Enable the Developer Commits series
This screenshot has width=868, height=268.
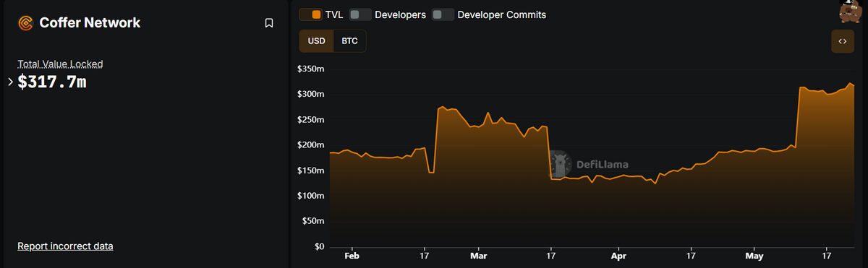coord(489,14)
